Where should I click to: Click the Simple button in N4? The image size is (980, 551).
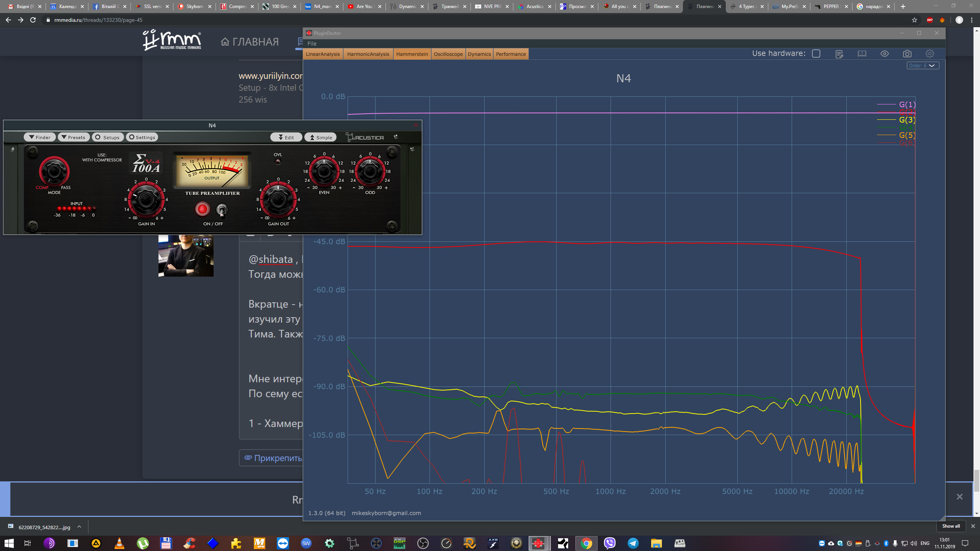tap(320, 137)
